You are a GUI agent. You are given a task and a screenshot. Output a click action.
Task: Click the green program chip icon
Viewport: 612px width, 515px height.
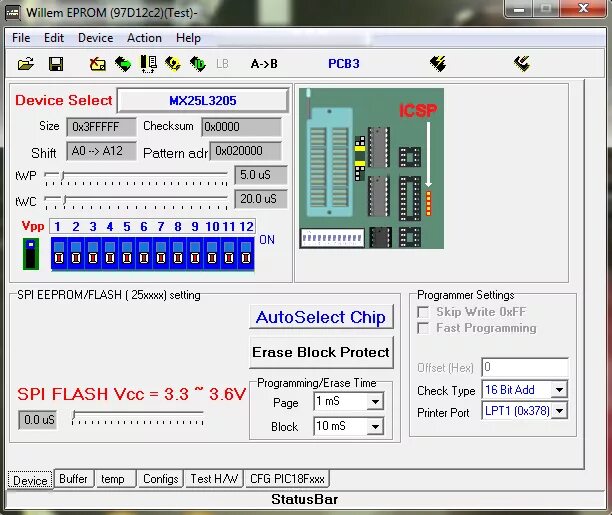123,64
